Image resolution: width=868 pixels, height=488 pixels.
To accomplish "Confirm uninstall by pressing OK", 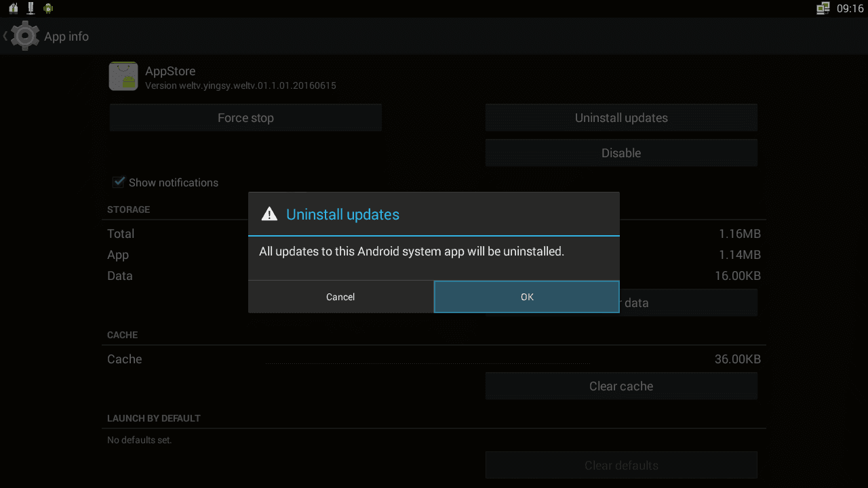I will coord(527,297).
